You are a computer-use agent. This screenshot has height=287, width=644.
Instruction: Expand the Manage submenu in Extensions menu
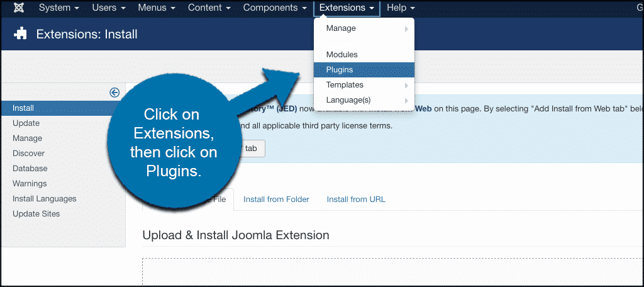point(364,28)
